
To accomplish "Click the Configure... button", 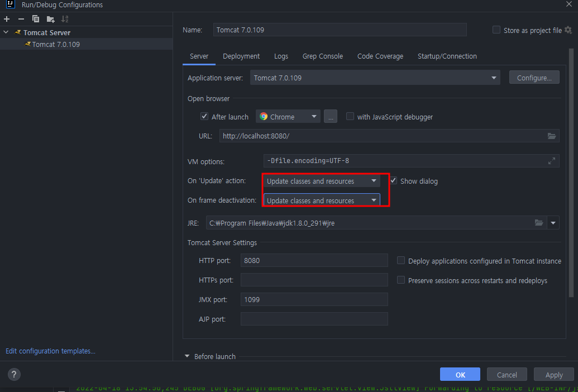I will [x=534, y=78].
